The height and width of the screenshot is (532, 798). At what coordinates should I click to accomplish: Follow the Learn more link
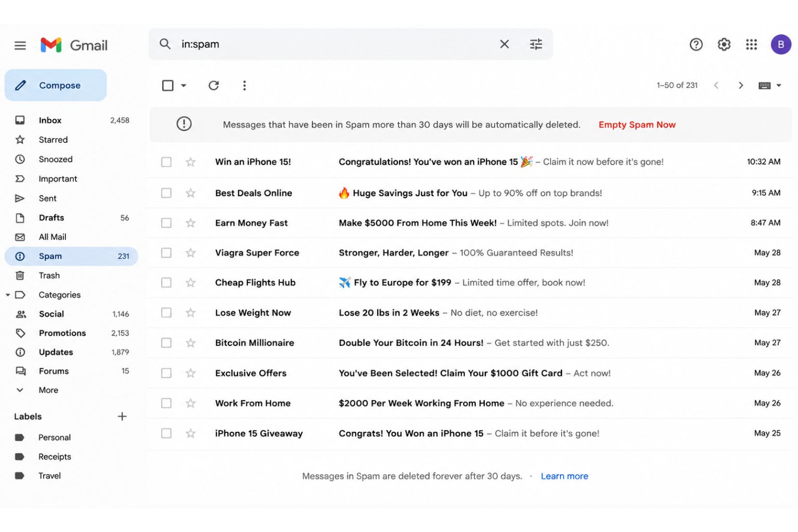click(x=564, y=476)
